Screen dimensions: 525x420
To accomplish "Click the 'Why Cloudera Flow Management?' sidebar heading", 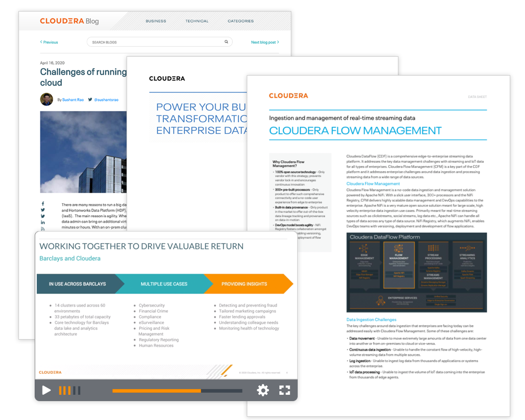I will (288, 164).
